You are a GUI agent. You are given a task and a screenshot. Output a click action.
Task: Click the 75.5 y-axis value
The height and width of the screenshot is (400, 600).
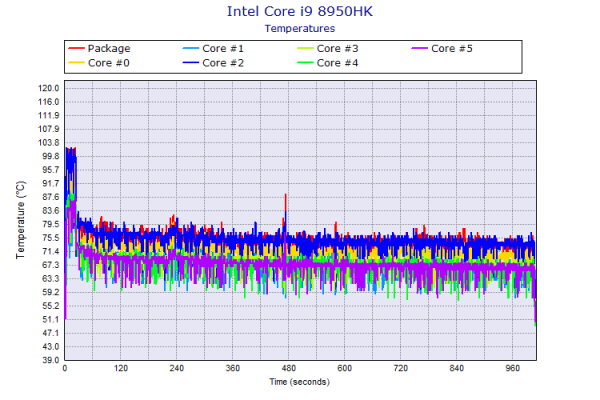[x=51, y=238]
